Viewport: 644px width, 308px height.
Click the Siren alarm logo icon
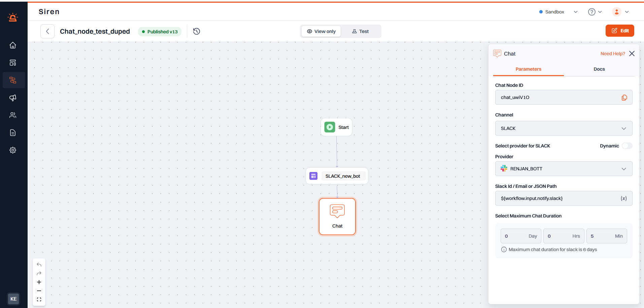[13, 17]
